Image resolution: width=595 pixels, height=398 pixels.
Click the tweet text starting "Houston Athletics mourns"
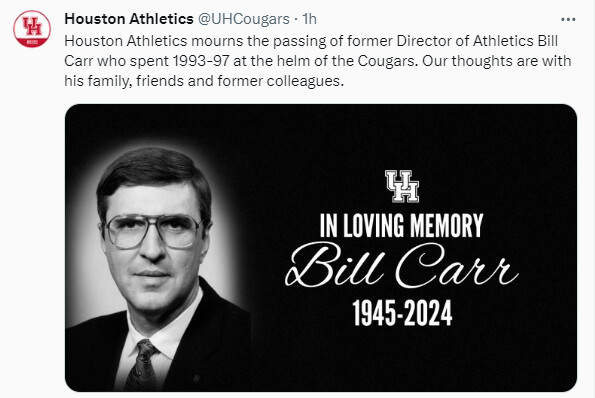coord(318,61)
